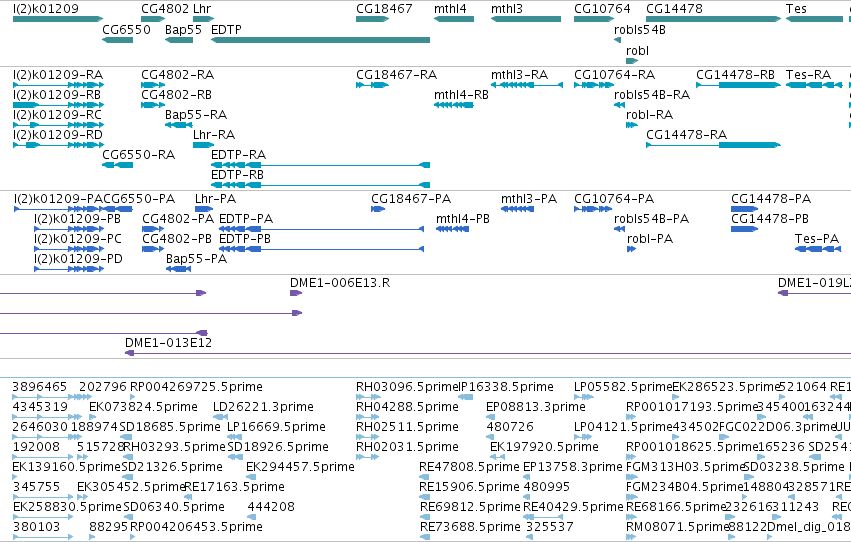Click transcript CG4802-RA
This screenshot has width=851, height=542.
click(177, 74)
